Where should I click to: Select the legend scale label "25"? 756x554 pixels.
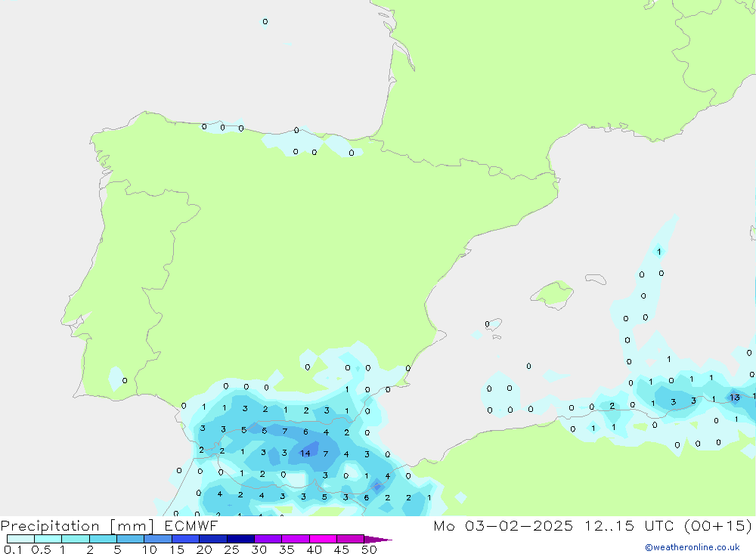coord(231,549)
